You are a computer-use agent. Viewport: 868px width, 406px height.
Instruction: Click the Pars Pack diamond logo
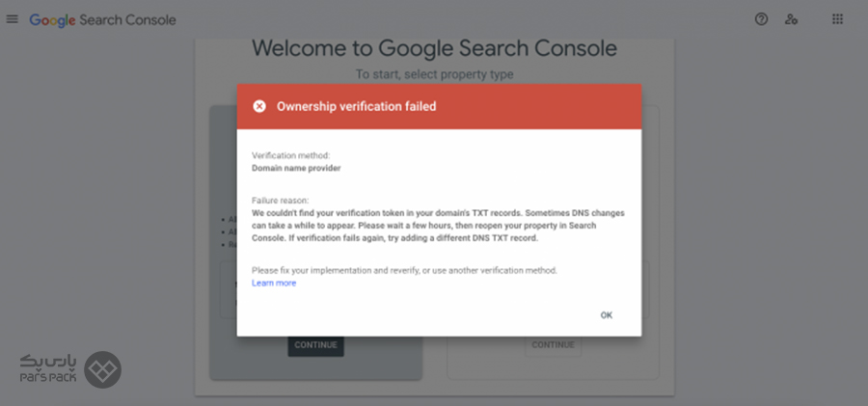pos(102,369)
